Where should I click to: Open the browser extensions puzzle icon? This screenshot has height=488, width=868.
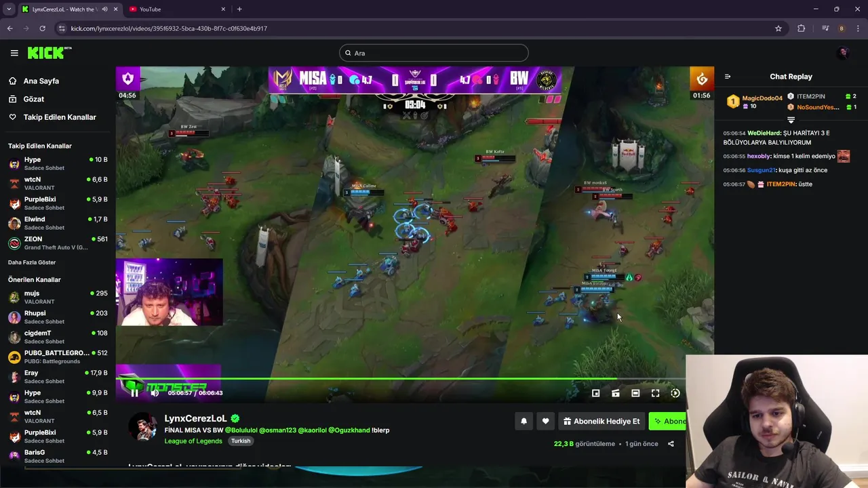(802, 28)
